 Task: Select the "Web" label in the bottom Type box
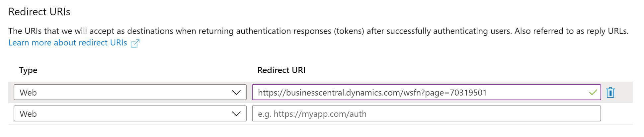[28, 114]
